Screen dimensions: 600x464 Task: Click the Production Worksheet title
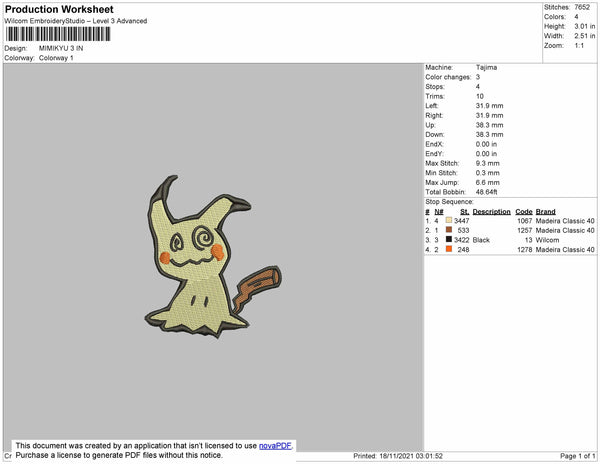coord(60,9)
